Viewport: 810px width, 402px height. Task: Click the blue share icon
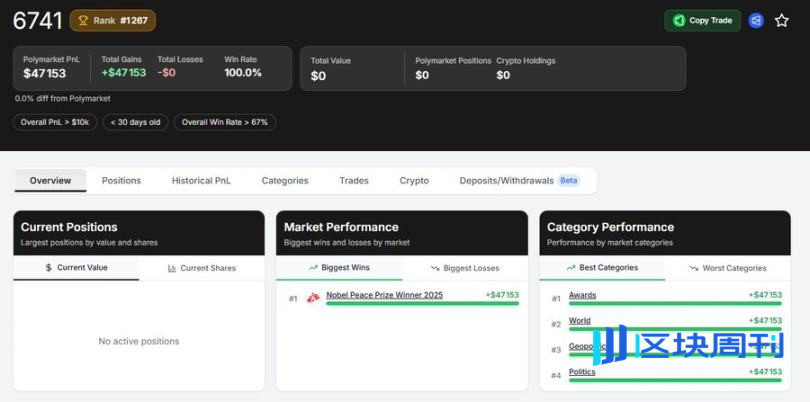756,20
